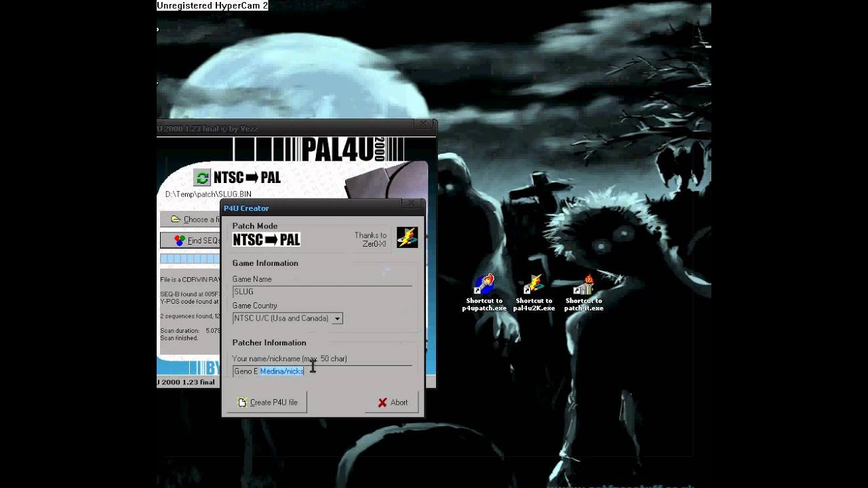Click the 'Scan finished.' log line
Image resolution: width=868 pixels, height=488 pixels.
click(179, 338)
